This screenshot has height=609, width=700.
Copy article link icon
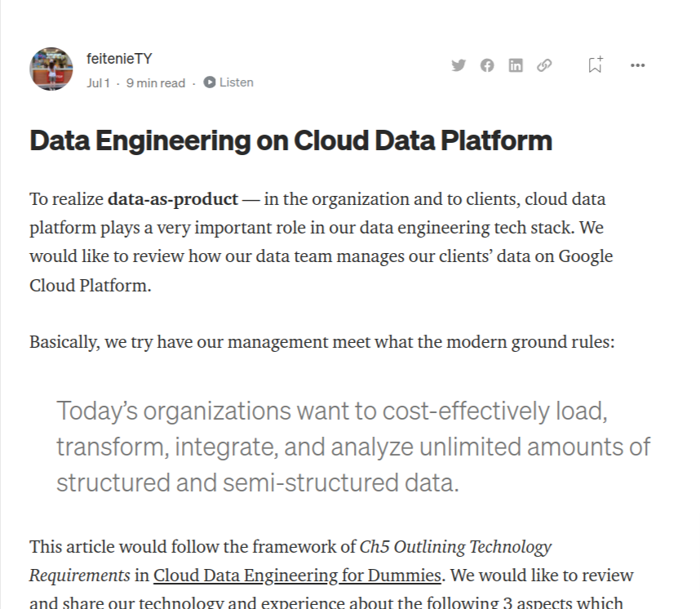544,65
